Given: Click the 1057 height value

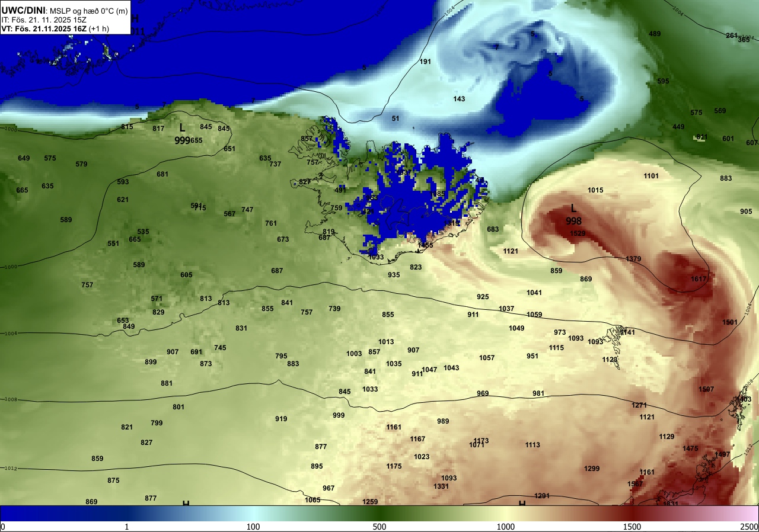Looking at the screenshot, I should tap(487, 358).
